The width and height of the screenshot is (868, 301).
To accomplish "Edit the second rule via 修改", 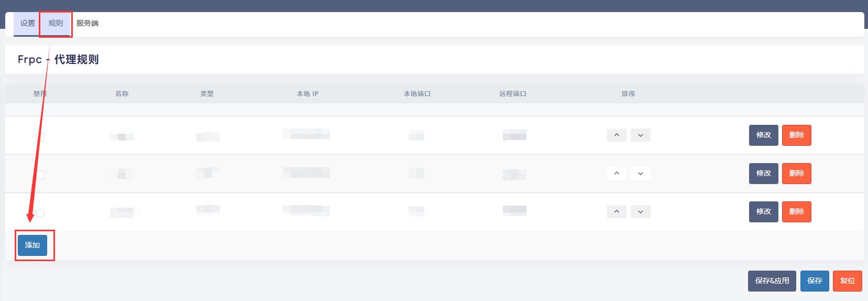I will point(763,174).
